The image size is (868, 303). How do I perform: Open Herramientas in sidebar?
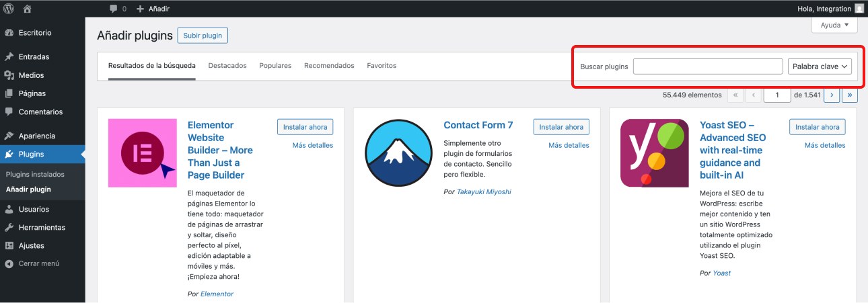pyautogui.click(x=42, y=227)
